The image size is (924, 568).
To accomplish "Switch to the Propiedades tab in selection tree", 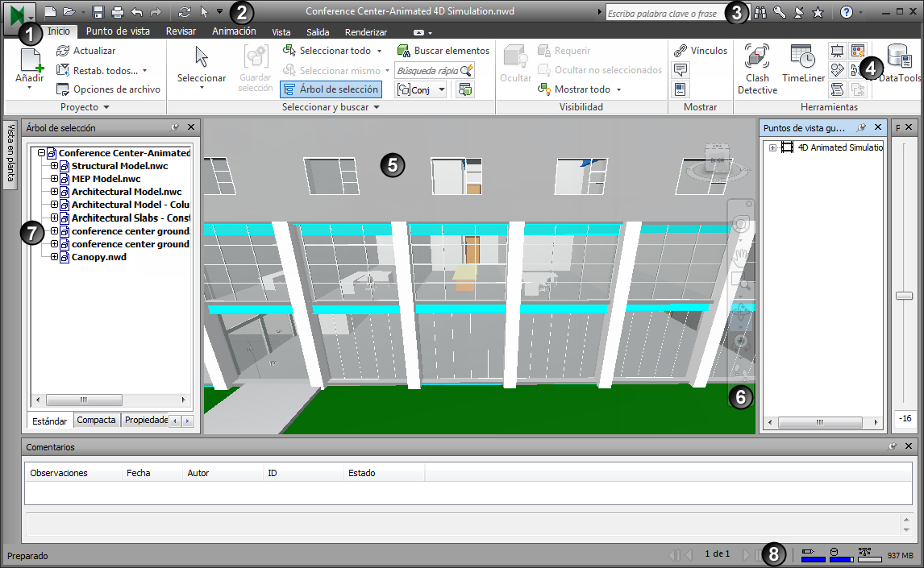I will [x=146, y=420].
